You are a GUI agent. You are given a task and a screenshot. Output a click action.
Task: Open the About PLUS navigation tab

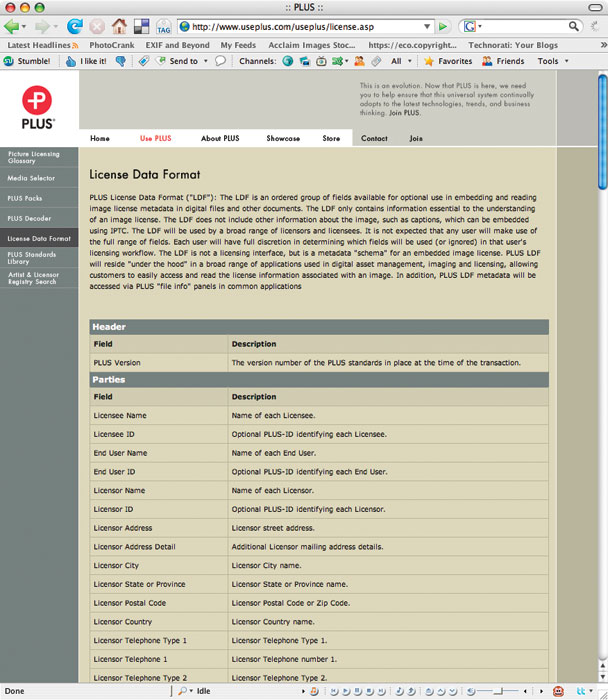[220, 138]
